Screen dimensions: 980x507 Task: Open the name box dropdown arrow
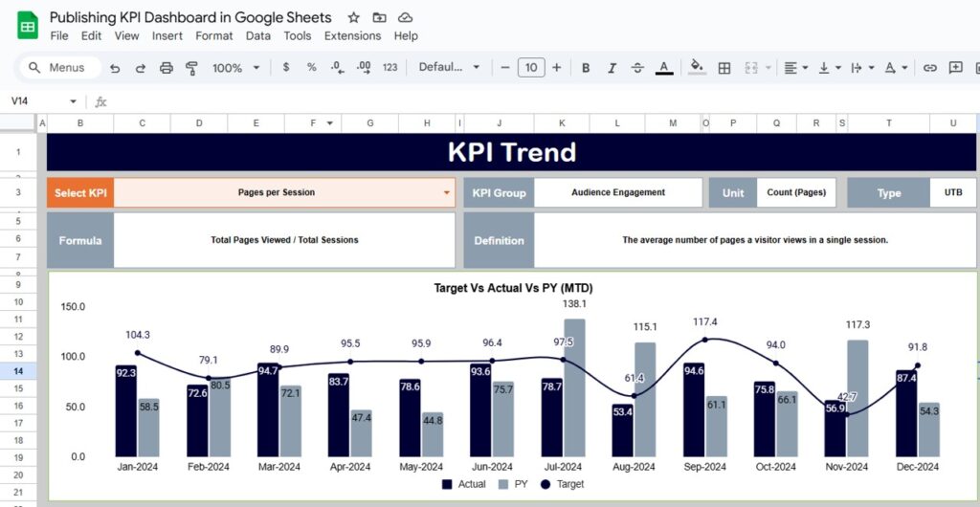(x=73, y=101)
